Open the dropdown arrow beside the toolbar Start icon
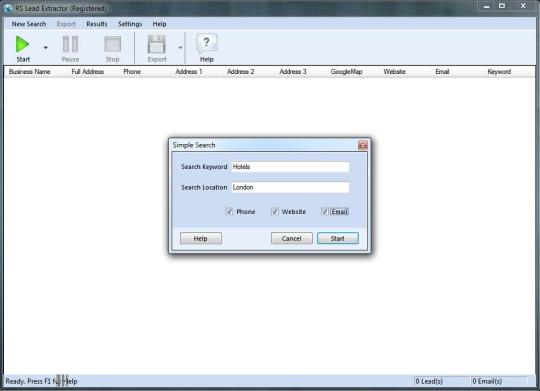 point(45,48)
